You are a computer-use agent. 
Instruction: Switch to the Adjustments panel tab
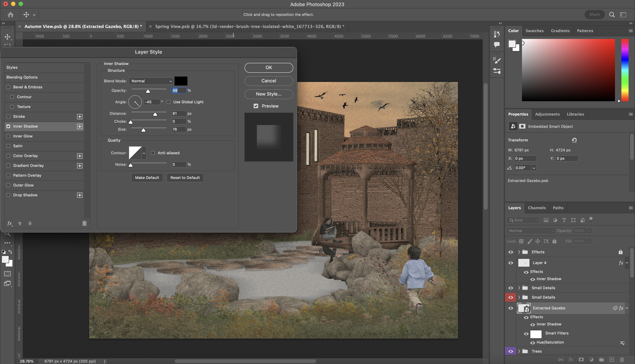[x=547, y=114]
